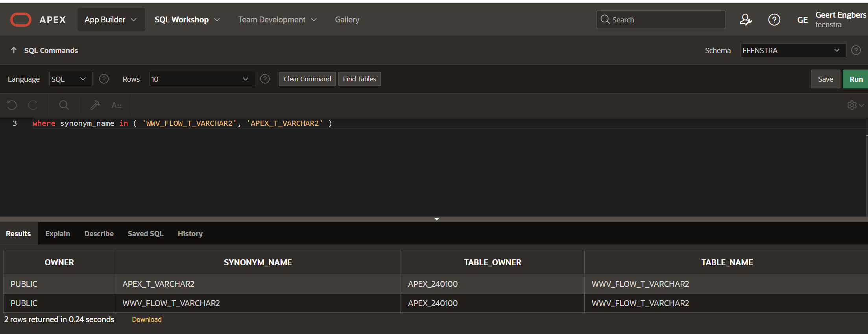
Task: Click the Find magnifier in editor toolbar
Action: tap(64, 105)
